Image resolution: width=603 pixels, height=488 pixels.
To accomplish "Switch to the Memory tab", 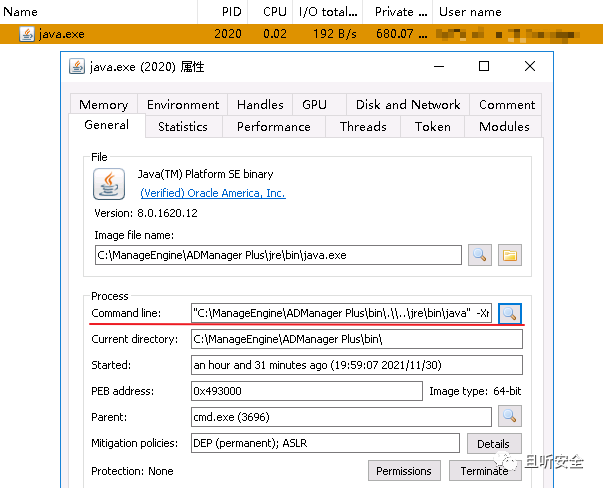I will 103,105.
